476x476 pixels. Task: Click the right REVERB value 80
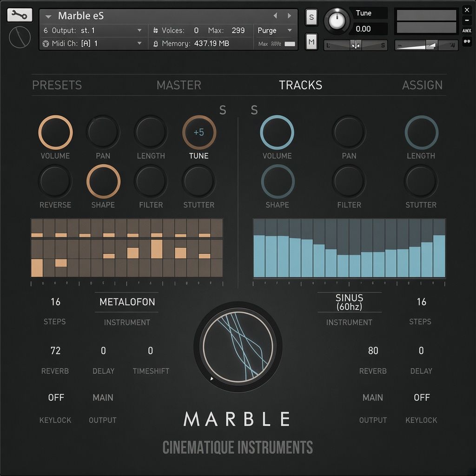pyautogui.click(x=373, y=350)
